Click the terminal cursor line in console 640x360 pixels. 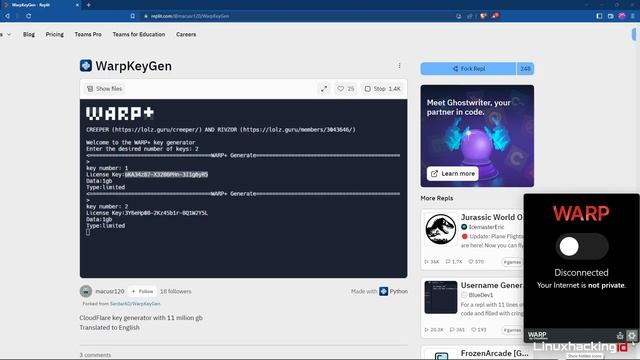88,232
